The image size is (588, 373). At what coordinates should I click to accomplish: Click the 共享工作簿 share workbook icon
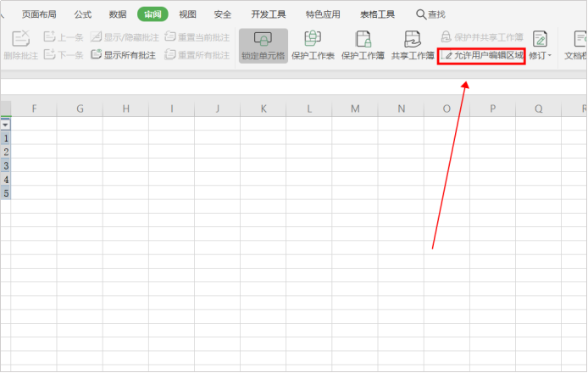pyautogui.click(x=413, y=39)
